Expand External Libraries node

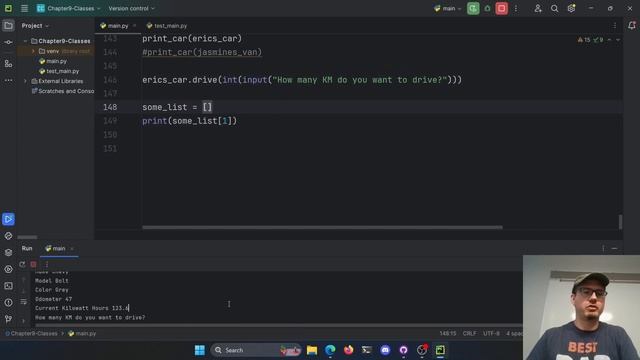coord(25,81)
